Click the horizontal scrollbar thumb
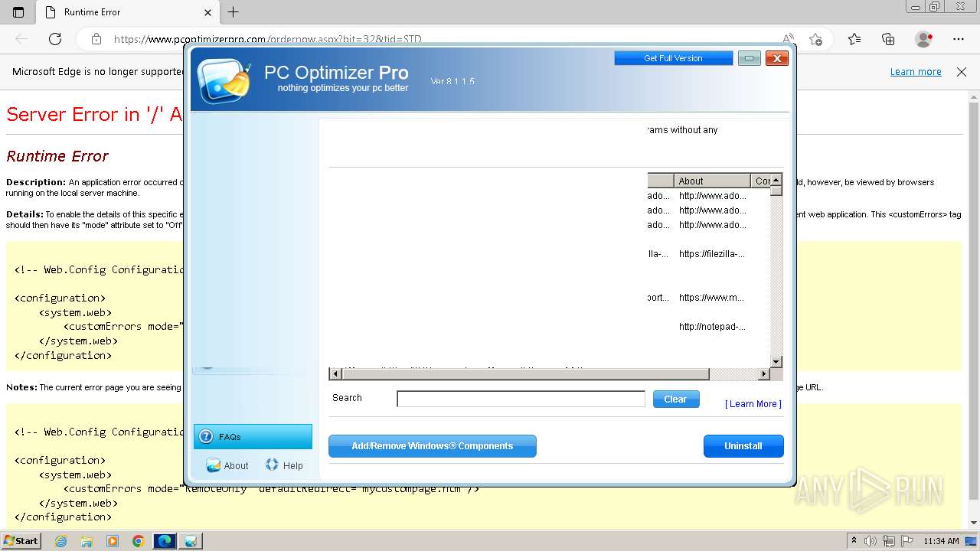This screenshot has width=980, height=551. pyautogui.click(x=525, y=374)
